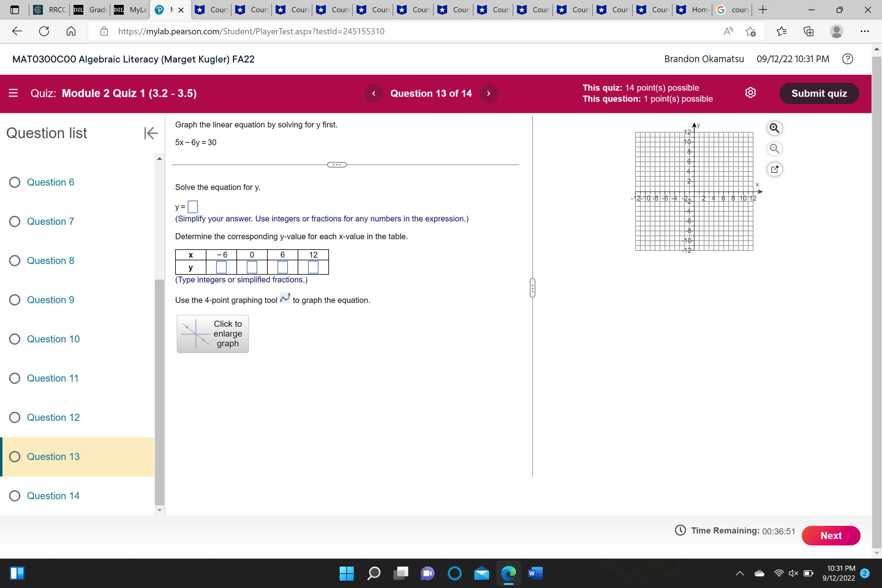This screenshot has width=882, height=588.
Task: Open the graph in a new window
Action: (x=775, y=169)
